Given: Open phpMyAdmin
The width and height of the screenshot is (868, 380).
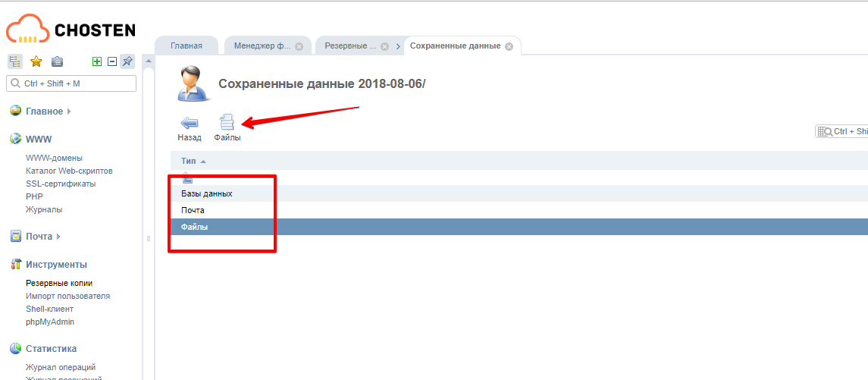Looking at the screenshot, I should pyautogui.click(x=50, y=322).
